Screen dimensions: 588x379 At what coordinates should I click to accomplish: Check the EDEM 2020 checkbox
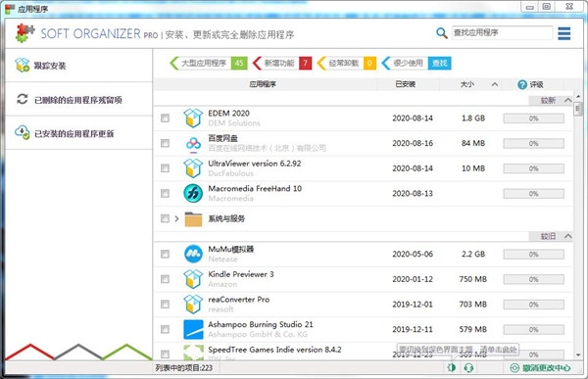(x=165, y=118)
